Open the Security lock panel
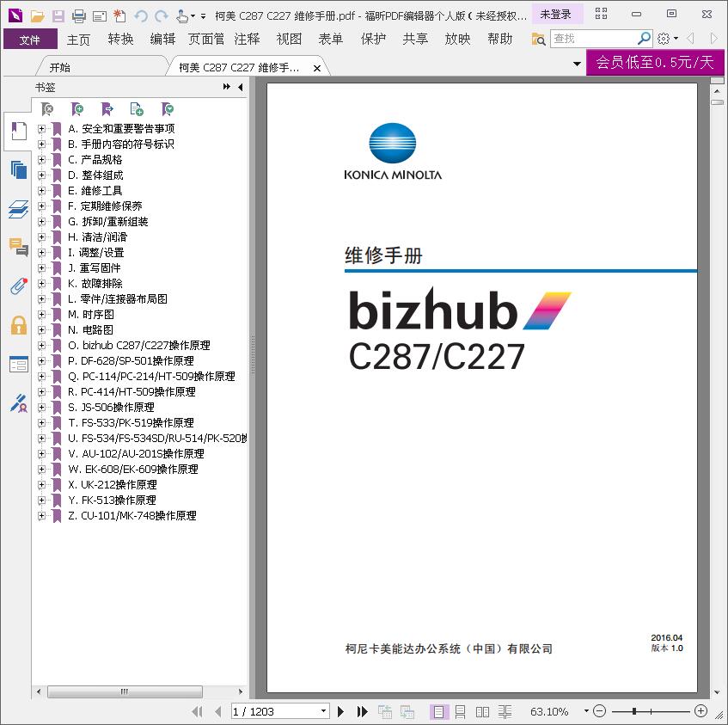The image size is (728, 725). point(19,325)
